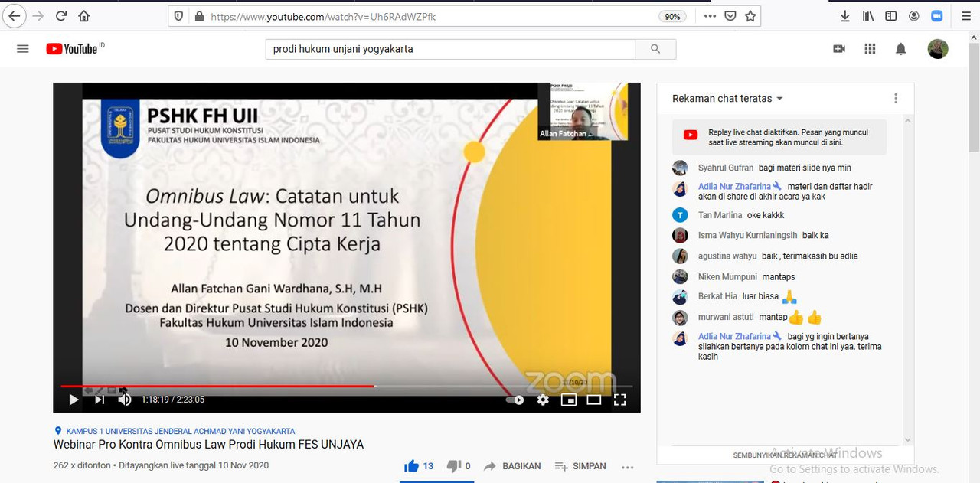Click the tracking protection shield icon

coord(178,16)
